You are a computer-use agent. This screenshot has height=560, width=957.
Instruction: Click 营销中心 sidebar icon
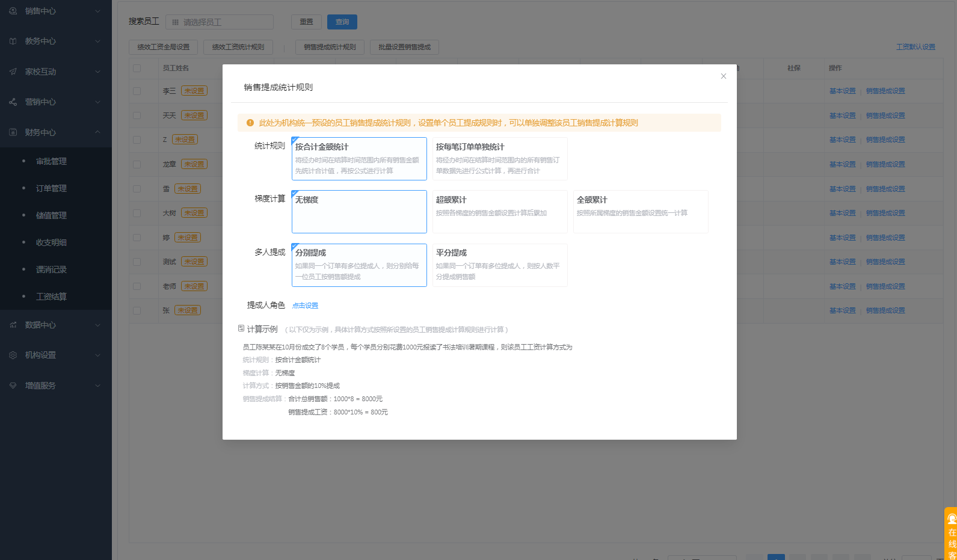13,102
